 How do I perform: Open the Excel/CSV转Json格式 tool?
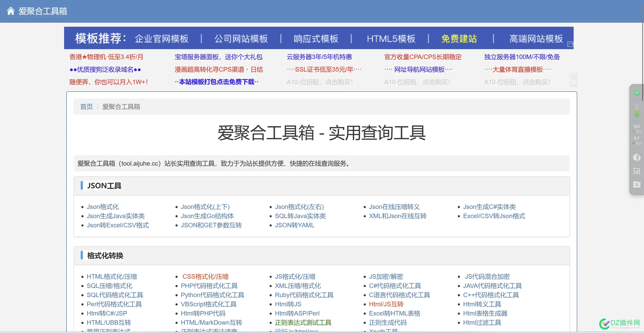coord(494,216)
